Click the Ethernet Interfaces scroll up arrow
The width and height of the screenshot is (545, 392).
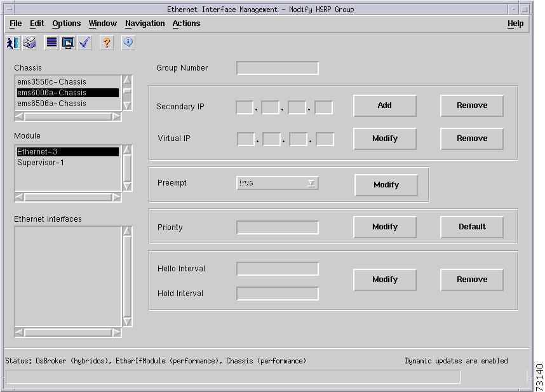tap(128, 231)
